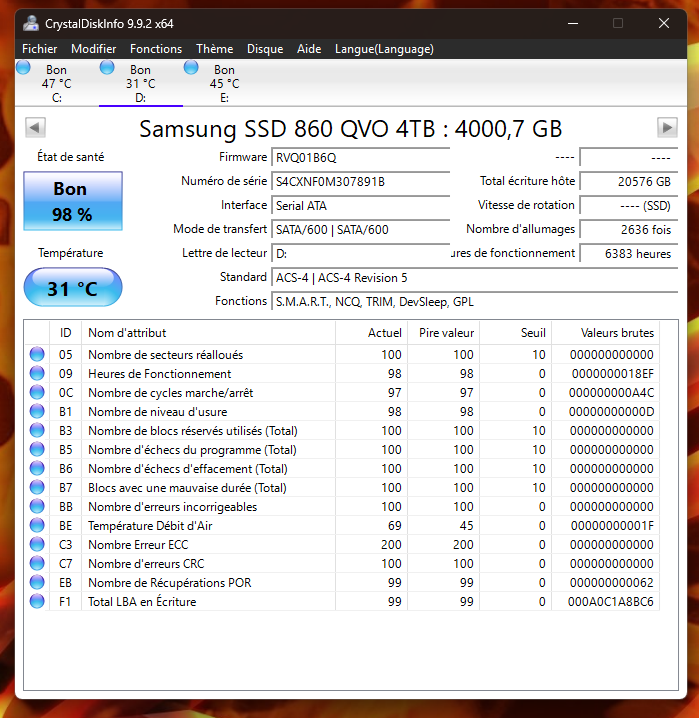Viewport: 699px width, 718px height.
Task: Open the Fonctions menu
Action: (x=156, y=49)
